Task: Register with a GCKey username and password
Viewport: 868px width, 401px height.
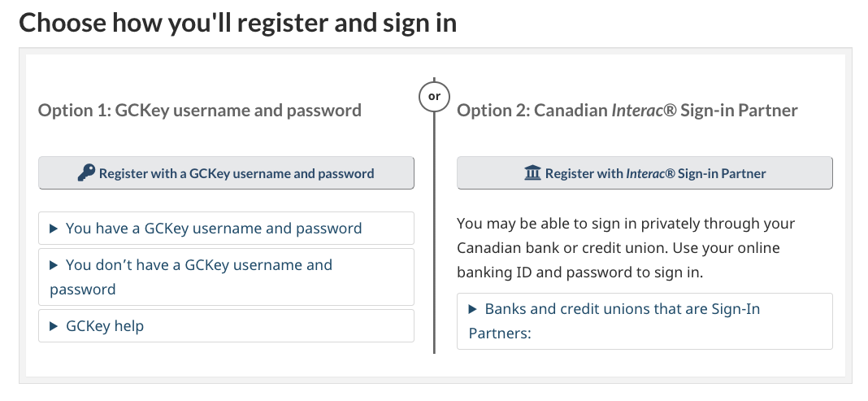Action: [x=226, y=172]
